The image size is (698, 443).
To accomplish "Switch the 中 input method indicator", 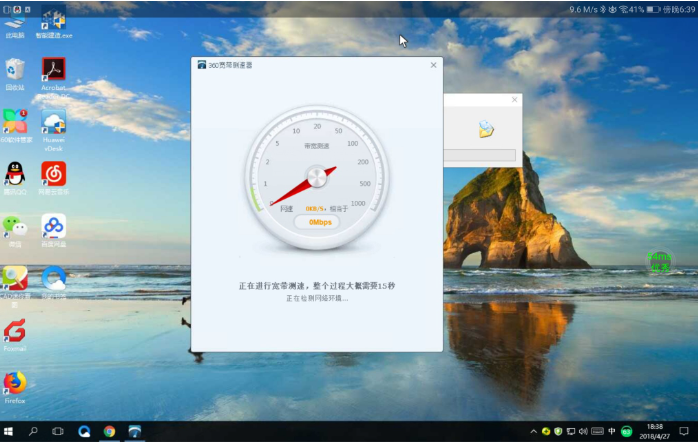I will click(x=612, y=431).
